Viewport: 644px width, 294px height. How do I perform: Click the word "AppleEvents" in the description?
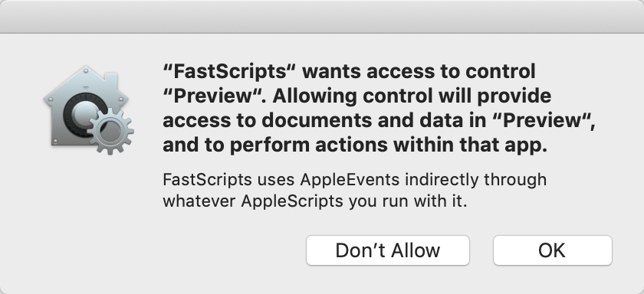tap(350, 180)
